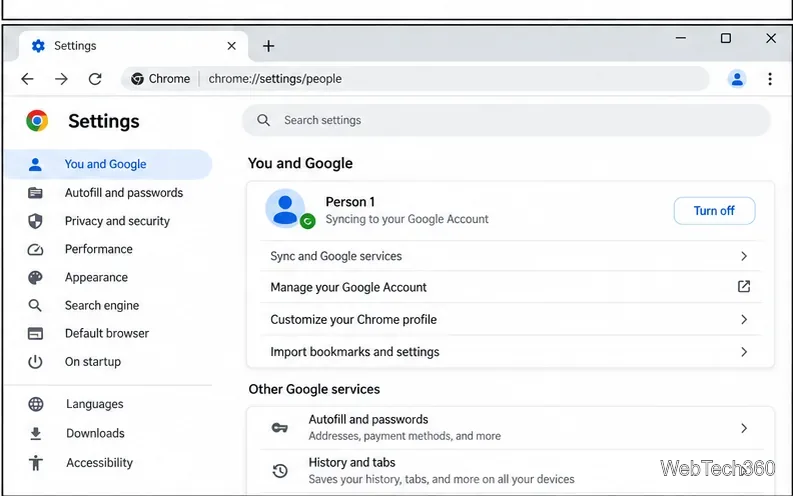Click the On startup power icon
The width and height of the screenshot is (793, 496).
[35, 362]
